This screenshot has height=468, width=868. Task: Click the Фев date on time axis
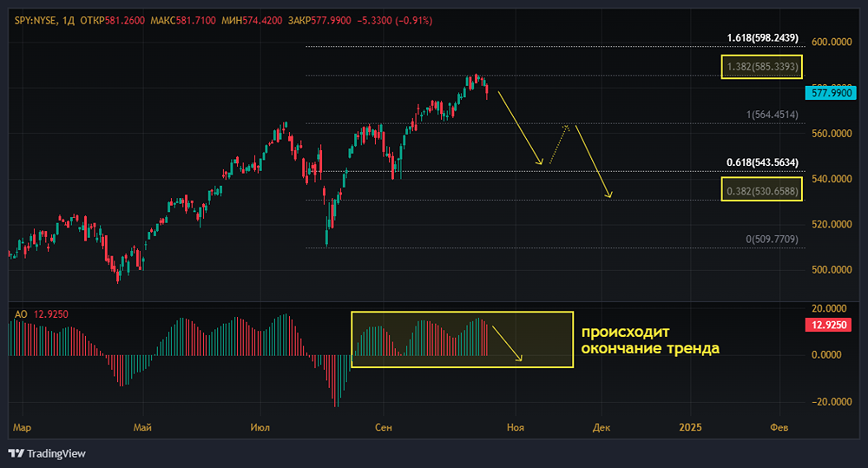click(779, 427)
